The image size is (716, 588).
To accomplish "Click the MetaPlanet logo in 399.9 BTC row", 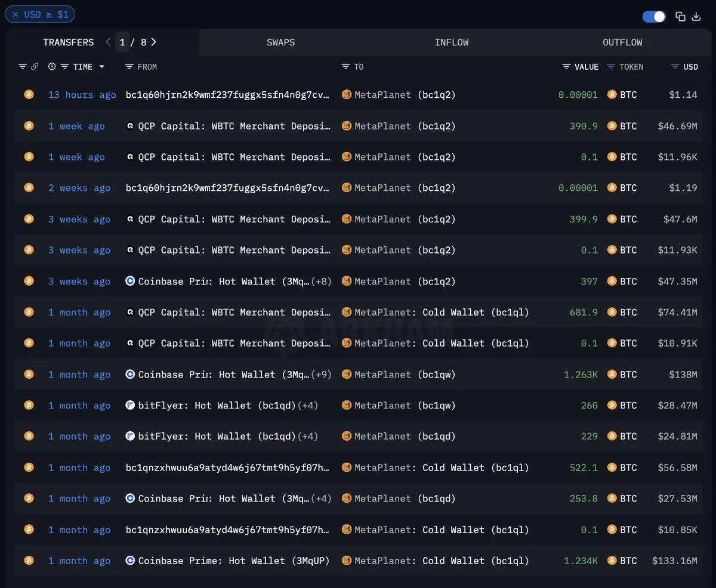I will pyautogui.click(x=347, y=219).
